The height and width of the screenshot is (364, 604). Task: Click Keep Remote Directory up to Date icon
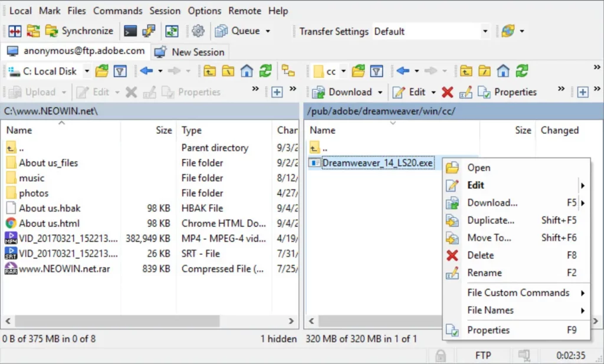point(172,31)
